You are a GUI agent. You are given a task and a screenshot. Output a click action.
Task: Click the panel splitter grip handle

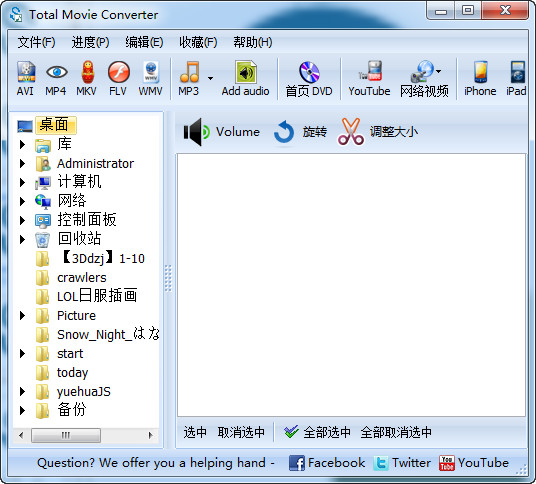[x=168, y=278]
